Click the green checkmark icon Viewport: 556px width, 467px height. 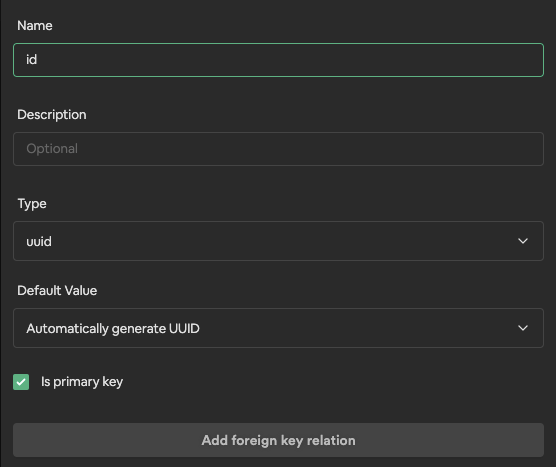21,382
